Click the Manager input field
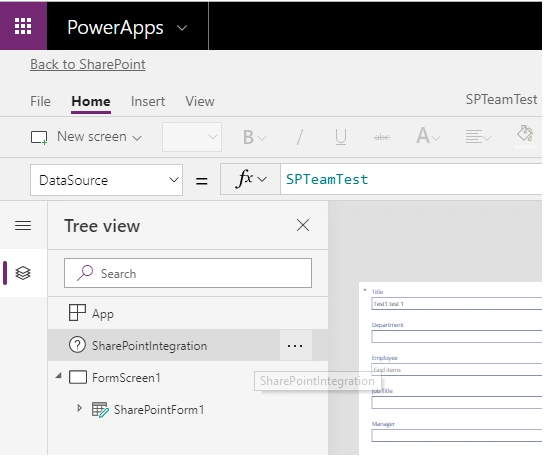Image resolution: width=544 pixels, height=463 pixels. pyautogui.click(x=456, y=436)
